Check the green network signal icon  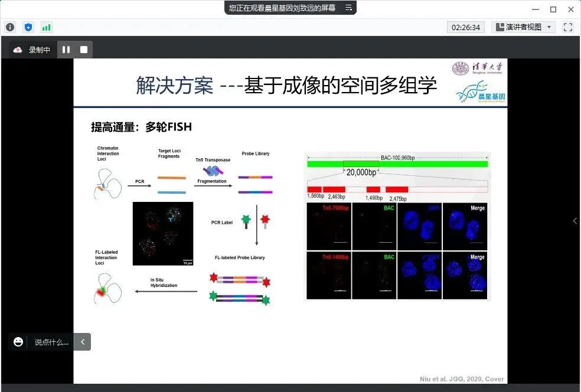(x=46, y=27)
